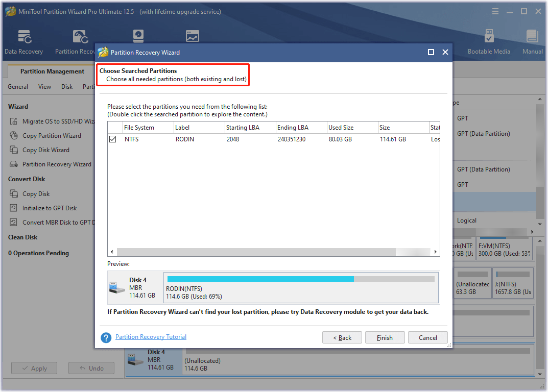The width and height of the screenshot is (548, 392).
Task: Open the hamburger menu in the title bar
Action: click(495, 12)
